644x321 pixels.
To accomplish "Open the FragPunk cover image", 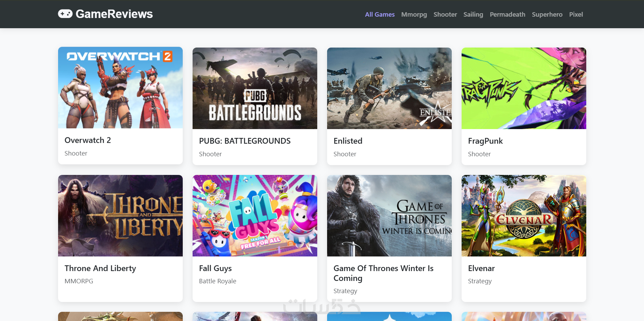I will coord(524,88).
